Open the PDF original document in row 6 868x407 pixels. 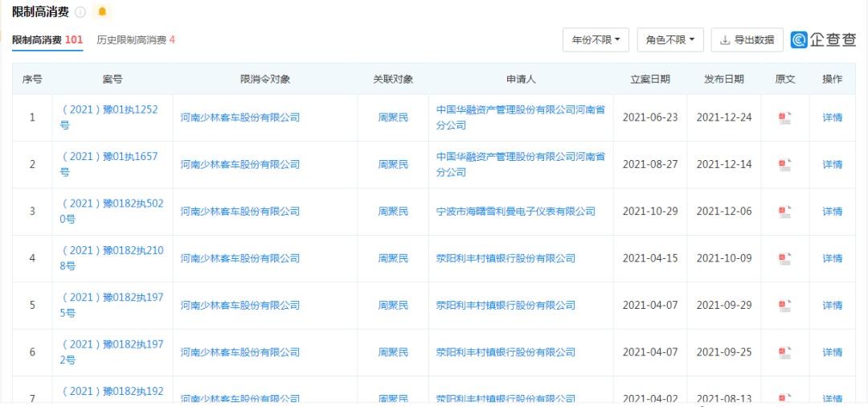(x=784, y=352)
